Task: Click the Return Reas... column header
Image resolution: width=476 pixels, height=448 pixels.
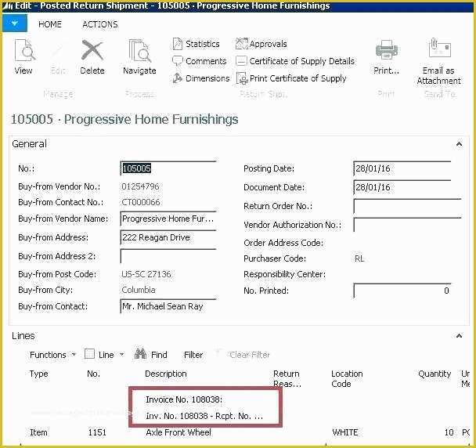Action: click(287, 379)
